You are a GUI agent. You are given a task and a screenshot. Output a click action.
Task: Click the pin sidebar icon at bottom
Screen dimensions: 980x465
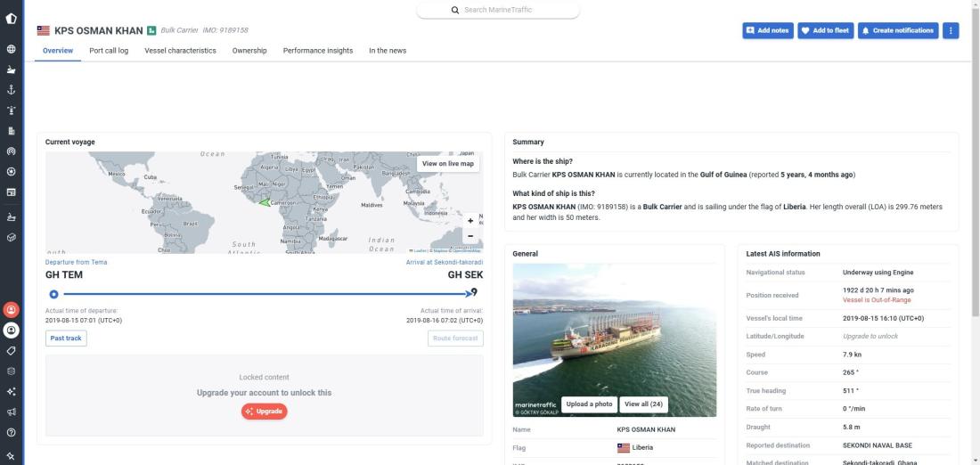click(x=11, y=455)
